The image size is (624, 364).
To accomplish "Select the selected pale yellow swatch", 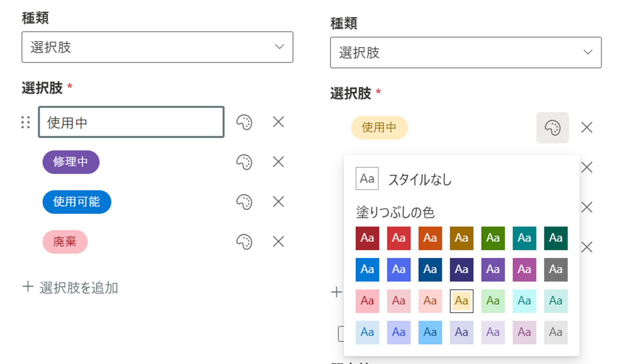I will pyautogui.click(x=461, y=301).
